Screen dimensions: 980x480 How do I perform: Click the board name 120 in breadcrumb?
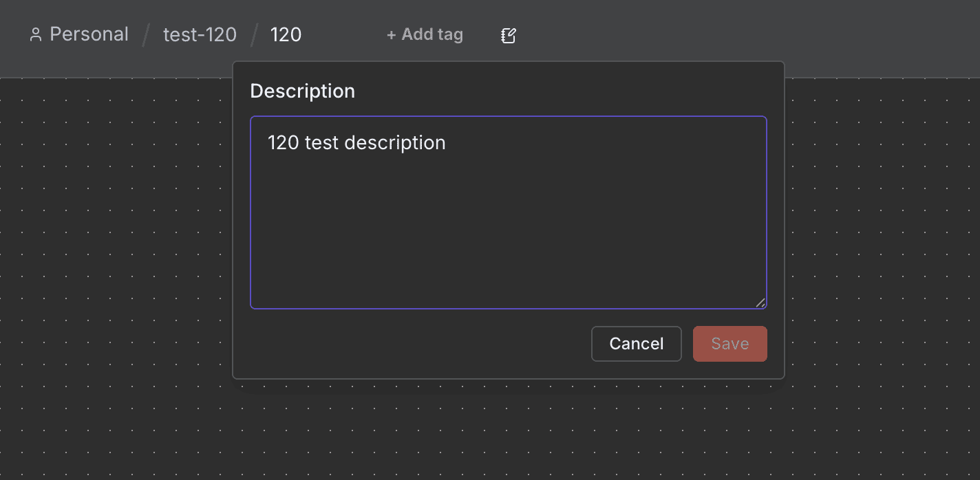(286, 34)
